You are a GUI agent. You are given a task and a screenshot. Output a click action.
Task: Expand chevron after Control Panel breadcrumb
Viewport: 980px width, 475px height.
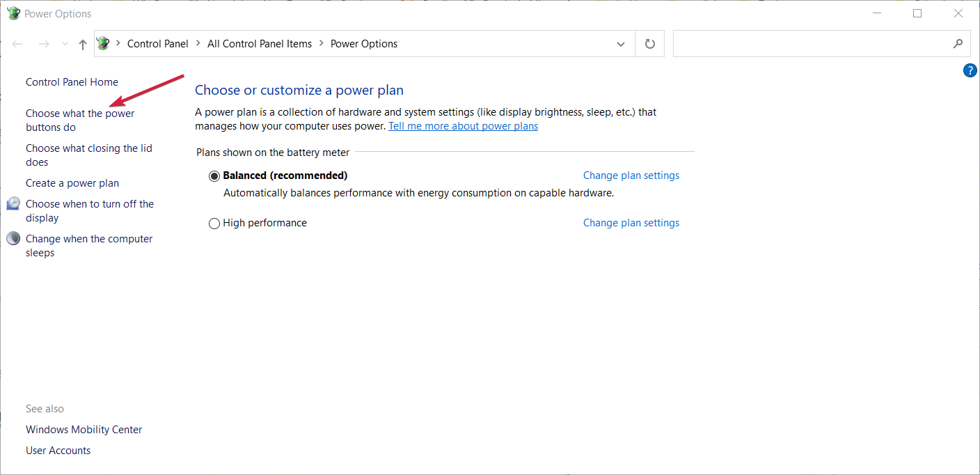click(198, 44)
